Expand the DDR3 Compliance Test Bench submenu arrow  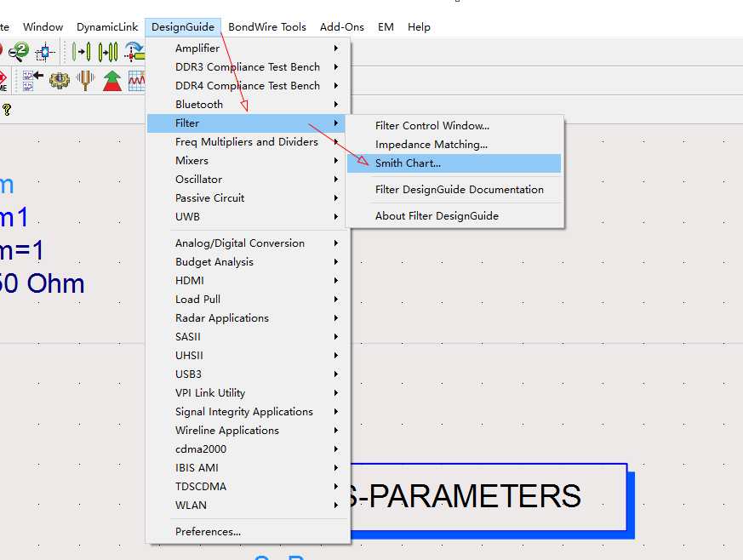(335, 66)
